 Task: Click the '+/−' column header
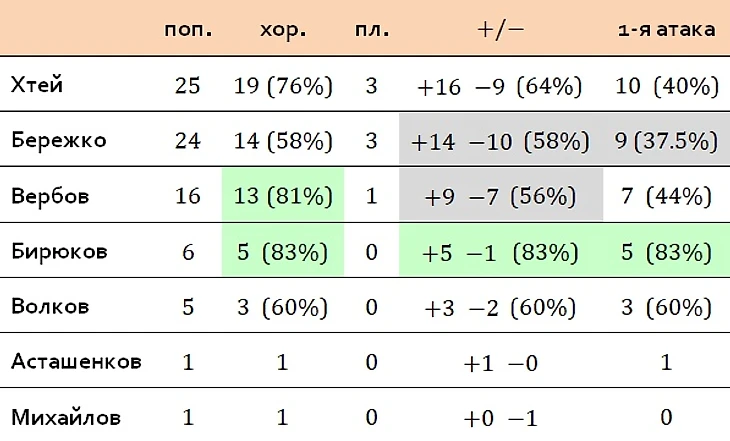tap(500, 29)
